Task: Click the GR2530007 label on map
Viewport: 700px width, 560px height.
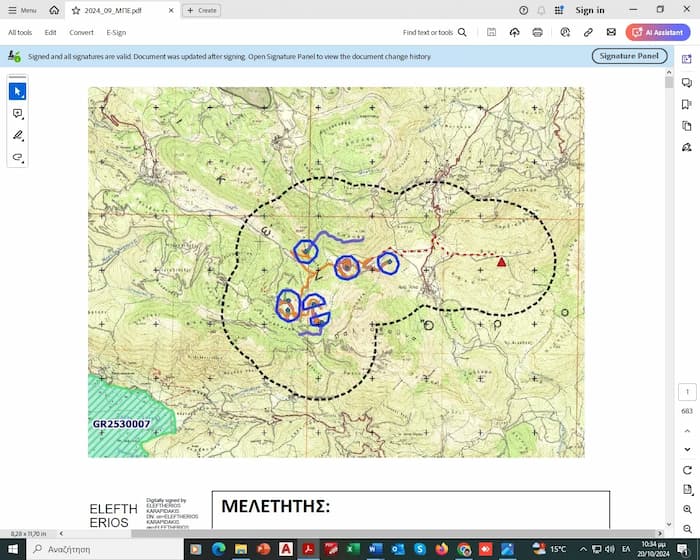Action: tap(121, 424)
